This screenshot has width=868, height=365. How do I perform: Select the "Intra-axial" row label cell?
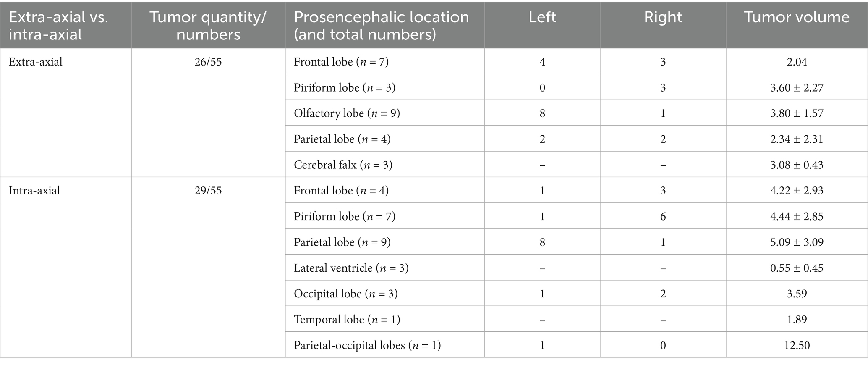coord(34,191)
